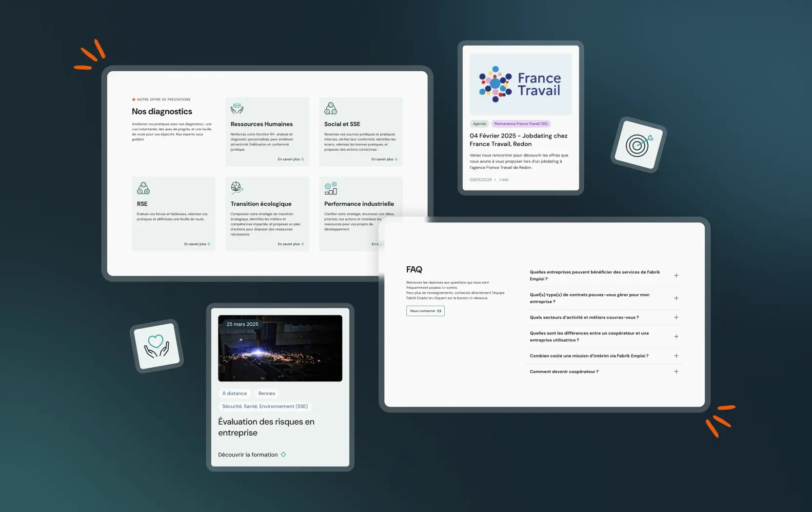Click the Comment devenir coopérateur question text

tap(564, 372)
